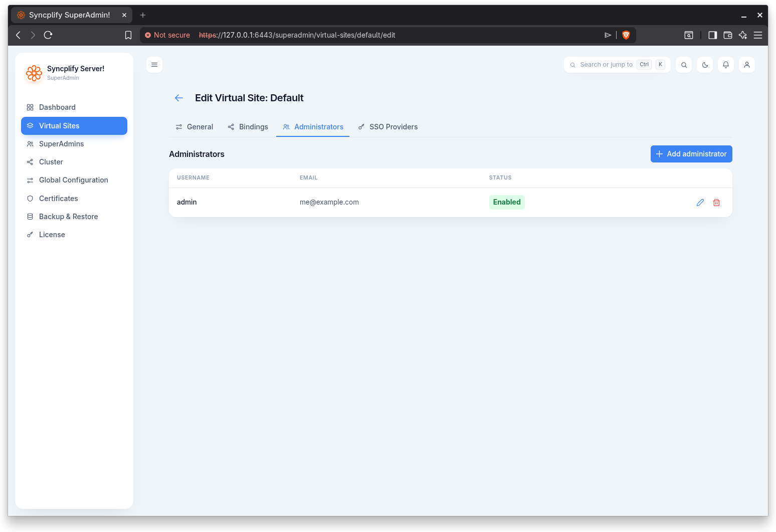Switch to the Bindings tab

tap(248, 127)
